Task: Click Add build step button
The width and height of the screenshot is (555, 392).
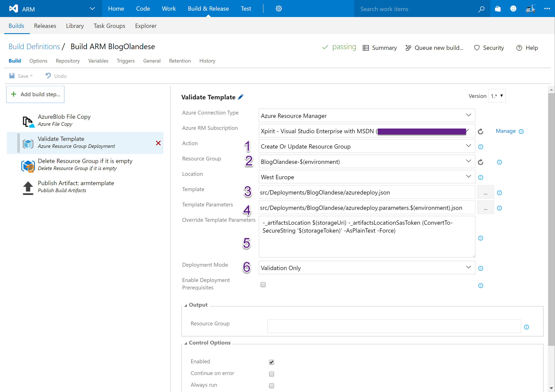Action: point(35,94)
